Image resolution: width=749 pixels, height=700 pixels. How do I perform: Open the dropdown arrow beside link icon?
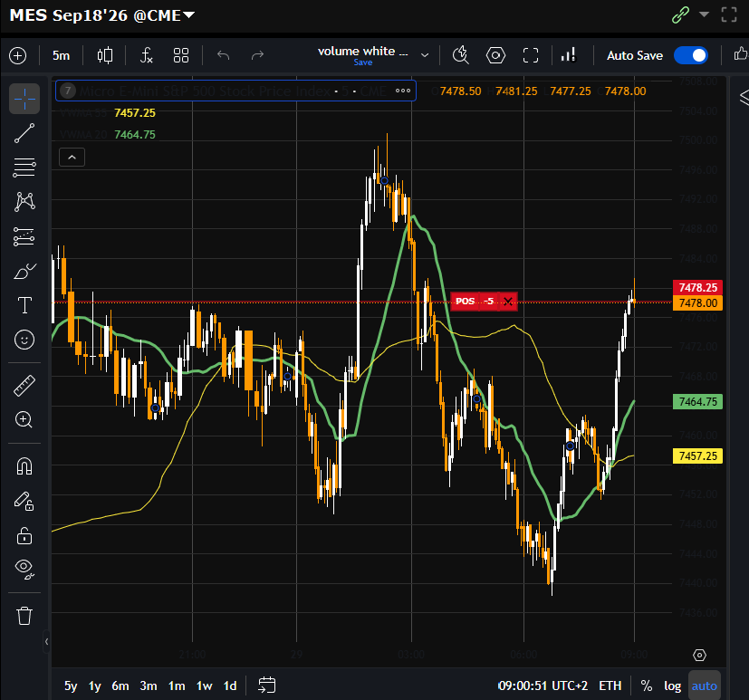point(704,14)
